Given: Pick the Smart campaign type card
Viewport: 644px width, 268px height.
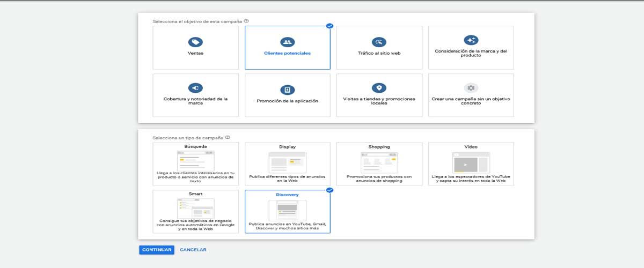Looking at the screenshot, I should [x=195, y=211].
